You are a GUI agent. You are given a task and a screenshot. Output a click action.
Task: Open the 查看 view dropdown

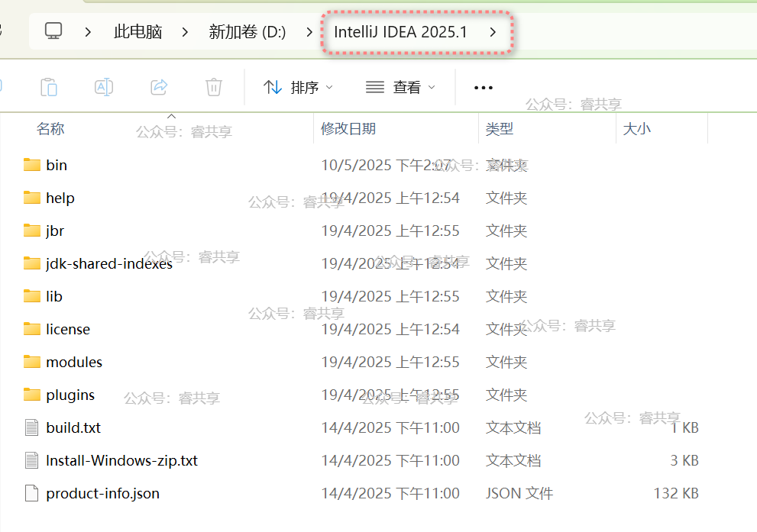coord(400,87)
